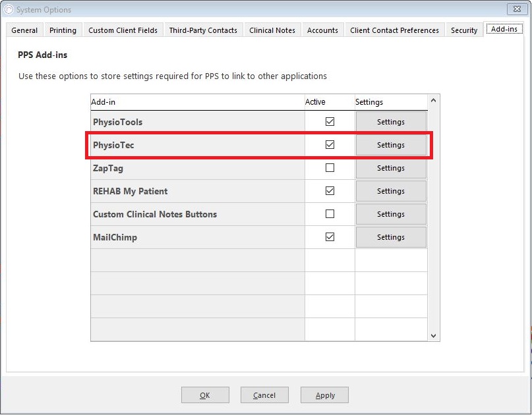
Task: Open the Accounts tab
Action: point(322,30)
